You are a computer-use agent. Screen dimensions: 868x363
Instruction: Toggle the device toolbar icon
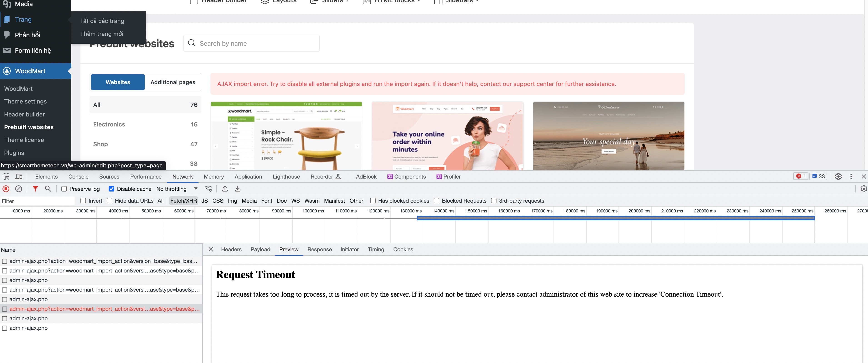point(19,176)
